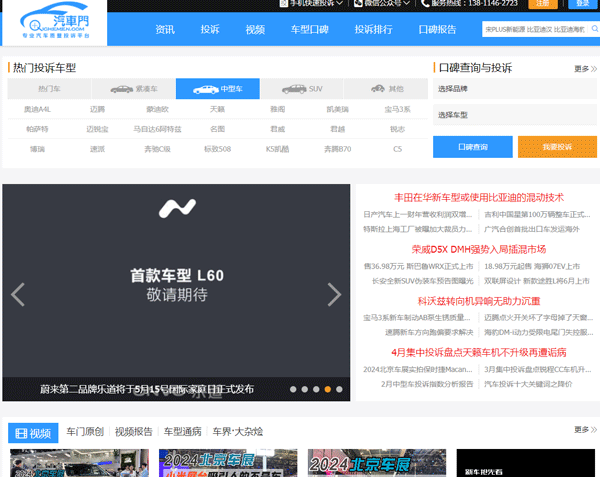Open the 天籁 model link
The image size is (600, 477).
point(217,109)
